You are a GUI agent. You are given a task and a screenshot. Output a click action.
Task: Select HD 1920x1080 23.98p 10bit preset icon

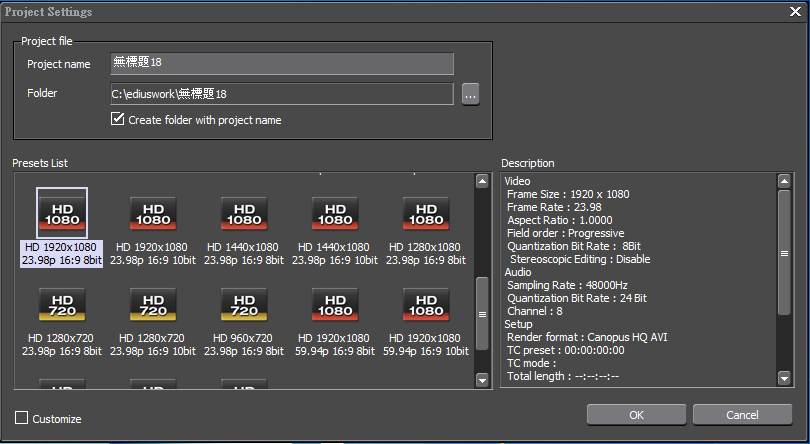tap(153, 213)
